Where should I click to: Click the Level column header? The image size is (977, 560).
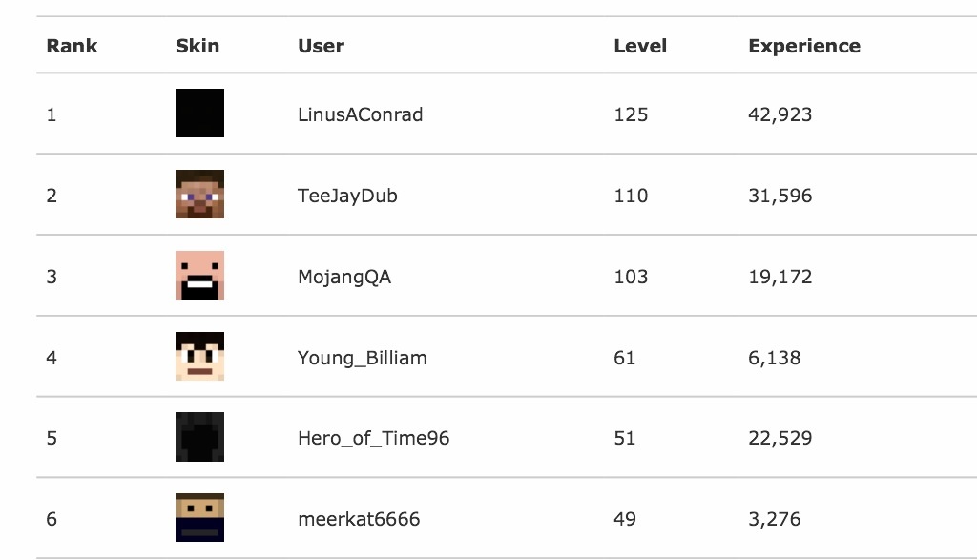[640, 46]
